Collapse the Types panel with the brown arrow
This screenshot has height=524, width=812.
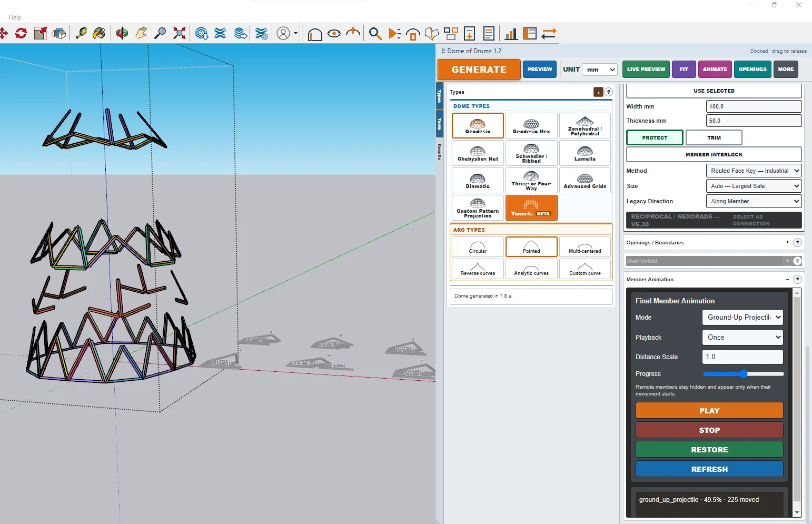(x=598, y=92)
